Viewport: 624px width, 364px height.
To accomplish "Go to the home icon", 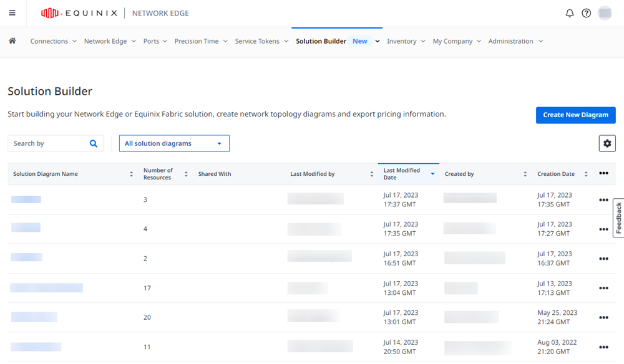I will (x=12, y=41).
